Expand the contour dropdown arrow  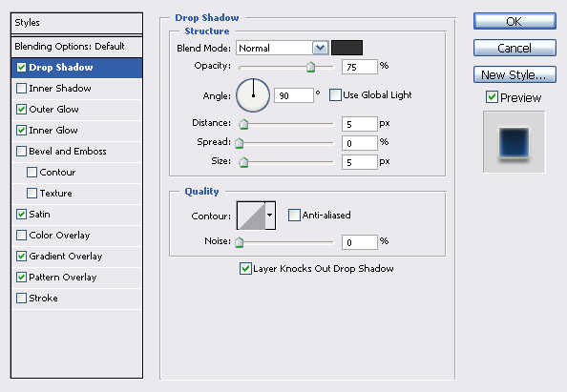click(x=270, y=216)
